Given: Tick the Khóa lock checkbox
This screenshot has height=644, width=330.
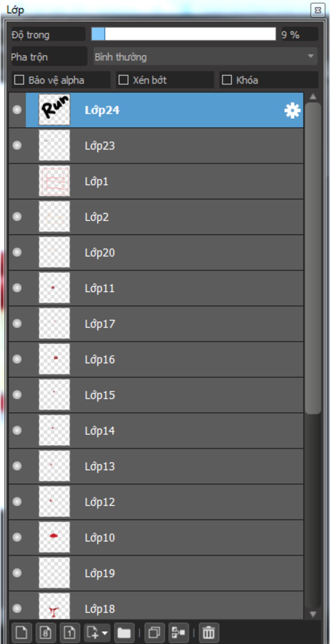Looking at the screenshot, I should pyautogui.click(x=227, y=80).
